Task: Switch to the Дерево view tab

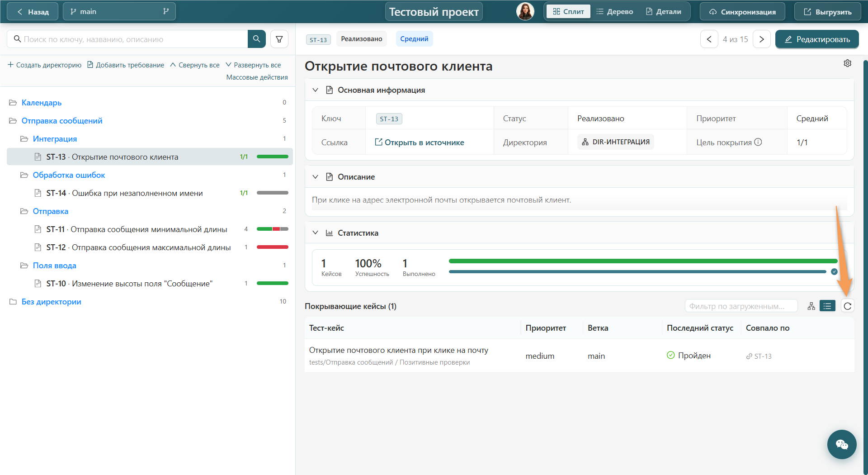Action: pyautogui.click(x=614, y=12)
